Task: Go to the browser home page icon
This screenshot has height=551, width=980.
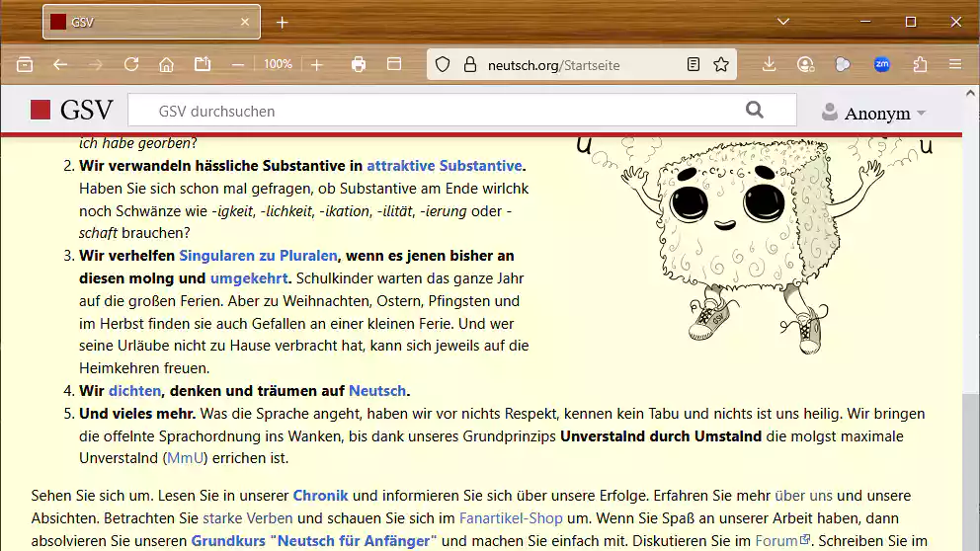Action: (166, 64)
